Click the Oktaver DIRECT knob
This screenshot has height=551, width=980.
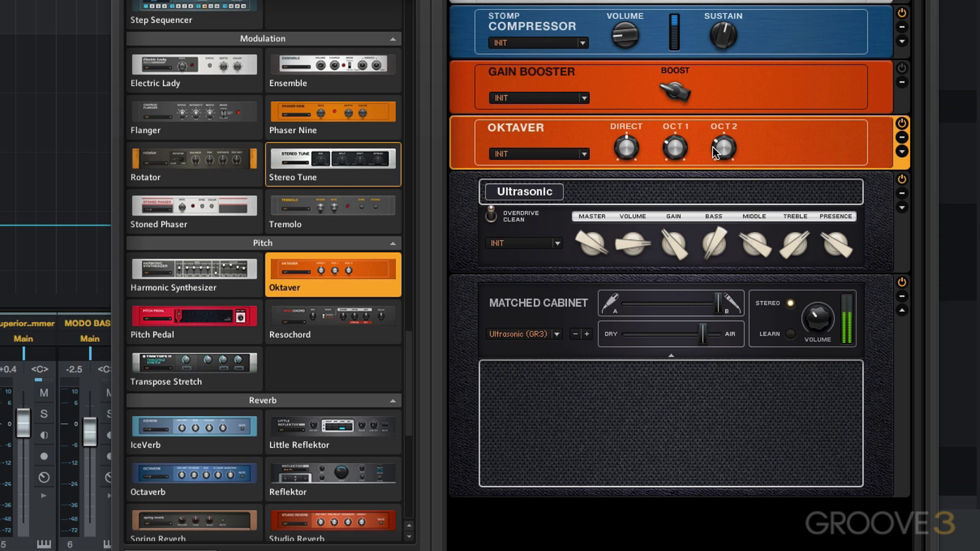click(626, 148)
